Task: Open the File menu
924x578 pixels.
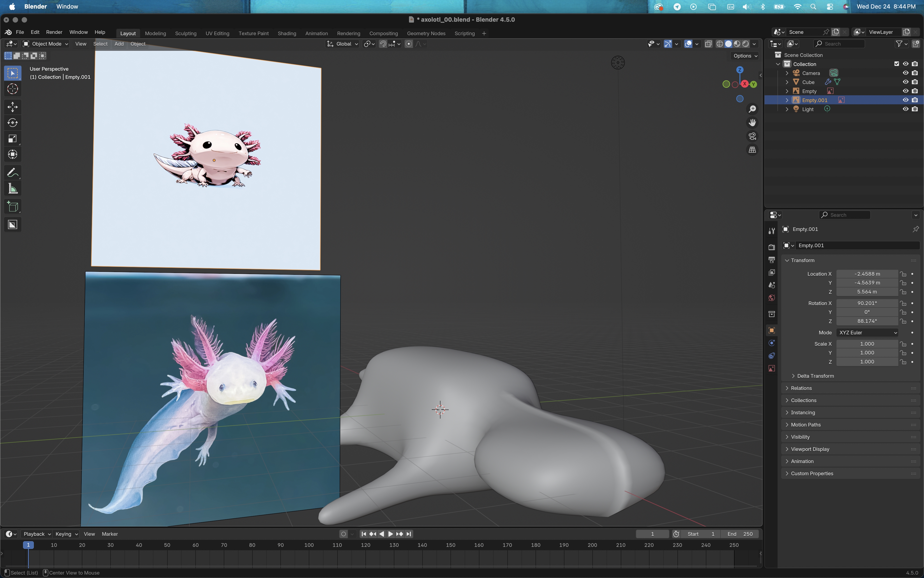Action: click(20, 32)
